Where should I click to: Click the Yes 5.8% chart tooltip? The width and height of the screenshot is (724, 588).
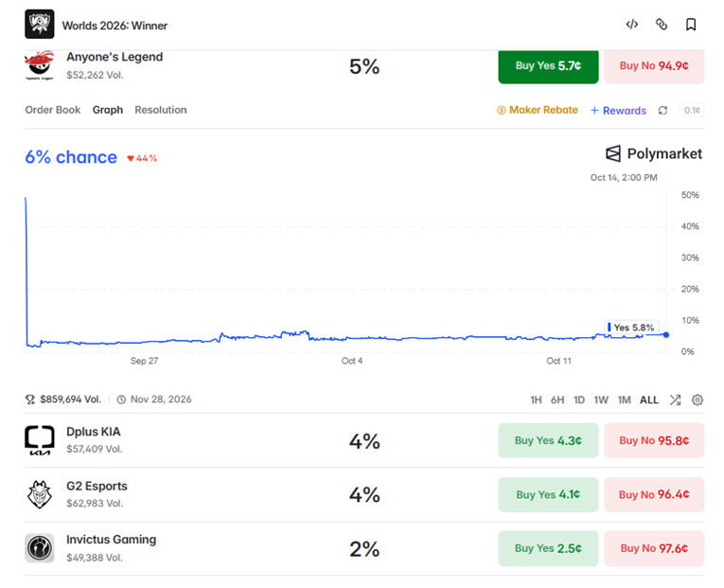coord(631,328)
